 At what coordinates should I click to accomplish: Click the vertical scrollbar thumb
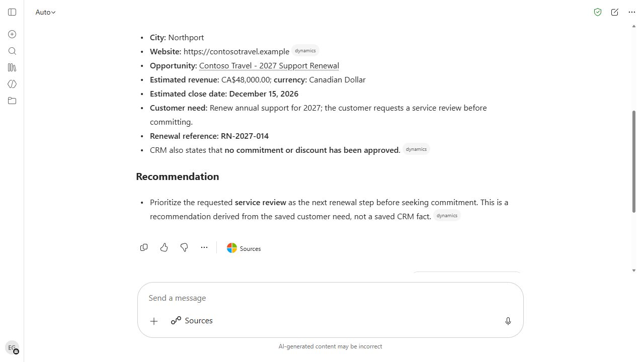click(x=633, y=161)
